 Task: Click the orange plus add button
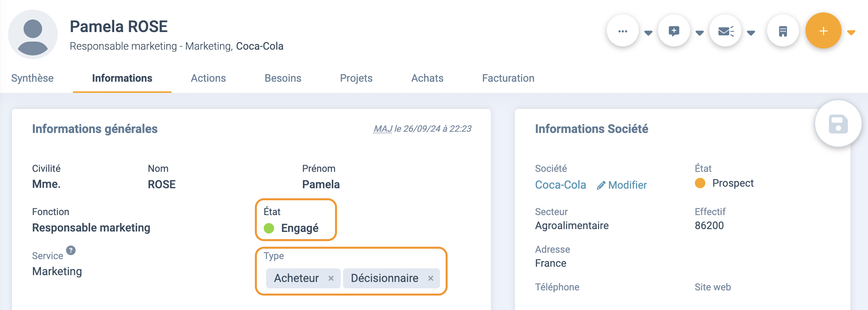coord(823,31)
